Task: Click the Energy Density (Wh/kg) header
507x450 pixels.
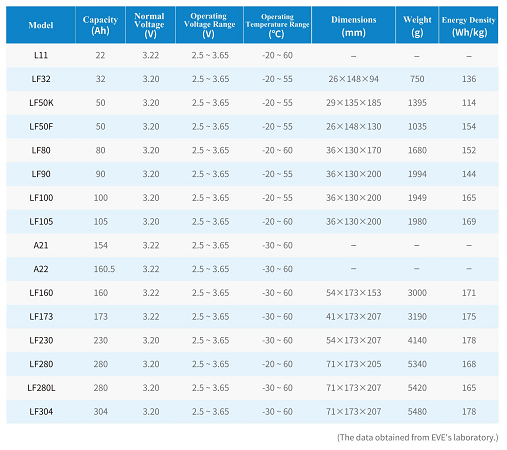Action: [469, 25]
